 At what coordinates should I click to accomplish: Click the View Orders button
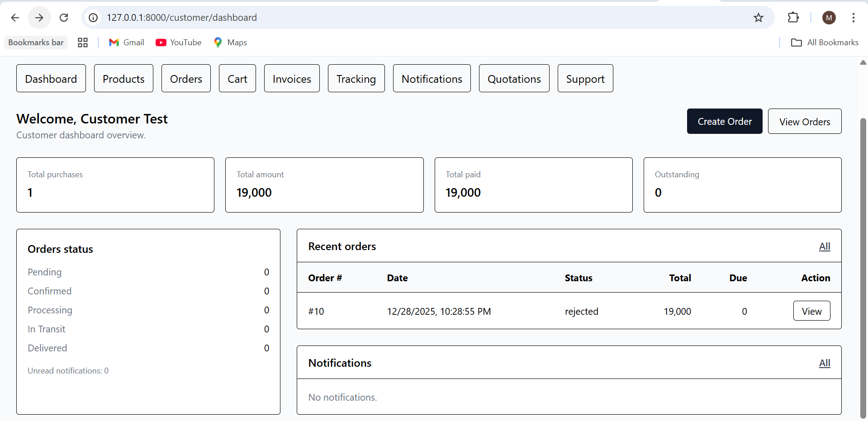pos(805,121)
